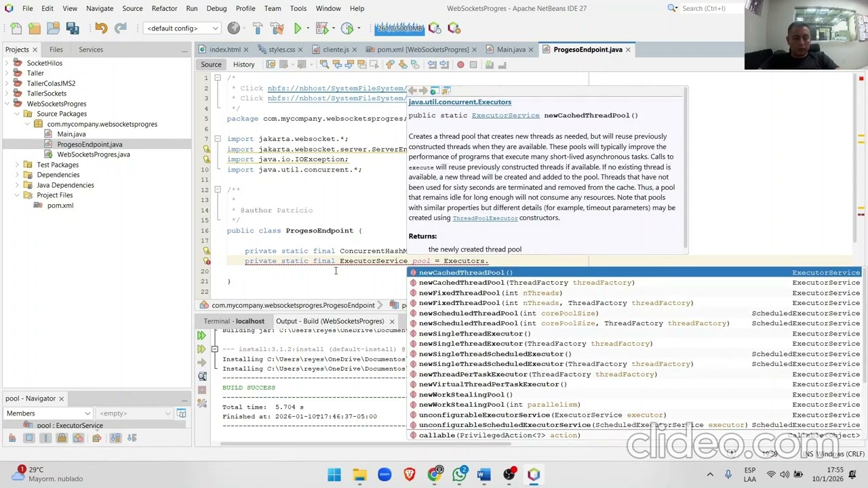
Task: Click the Save All toolbar icon
Action: tap(73, 28)
